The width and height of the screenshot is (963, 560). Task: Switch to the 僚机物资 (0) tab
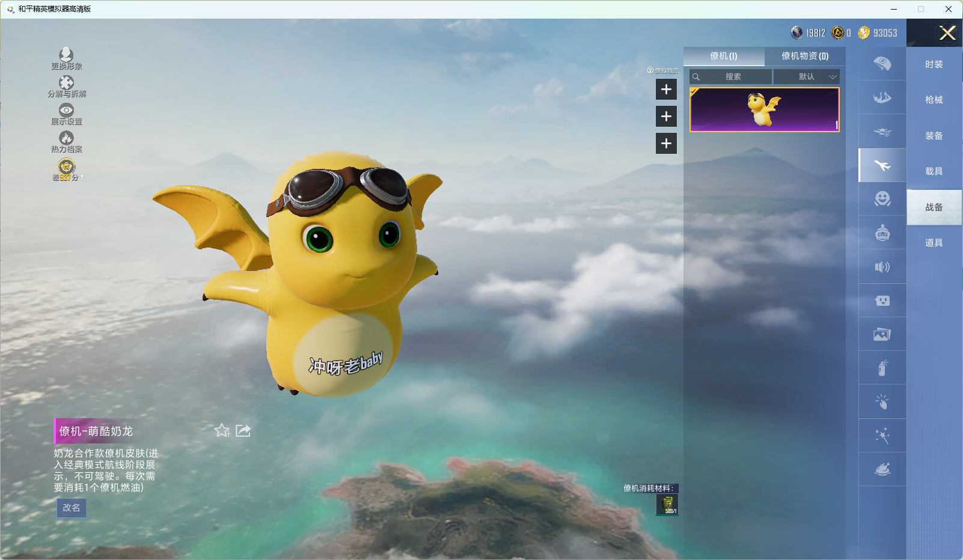(805, 56)
